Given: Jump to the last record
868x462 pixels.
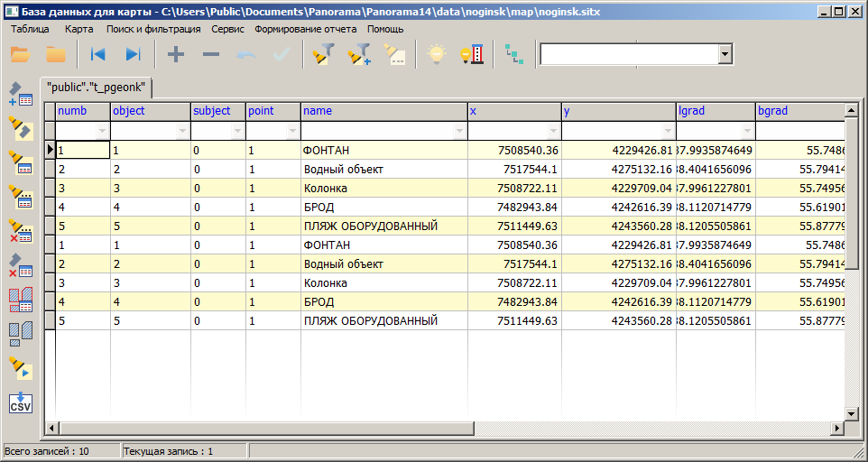Looking at the screenshot, I should tap(133, 55).
